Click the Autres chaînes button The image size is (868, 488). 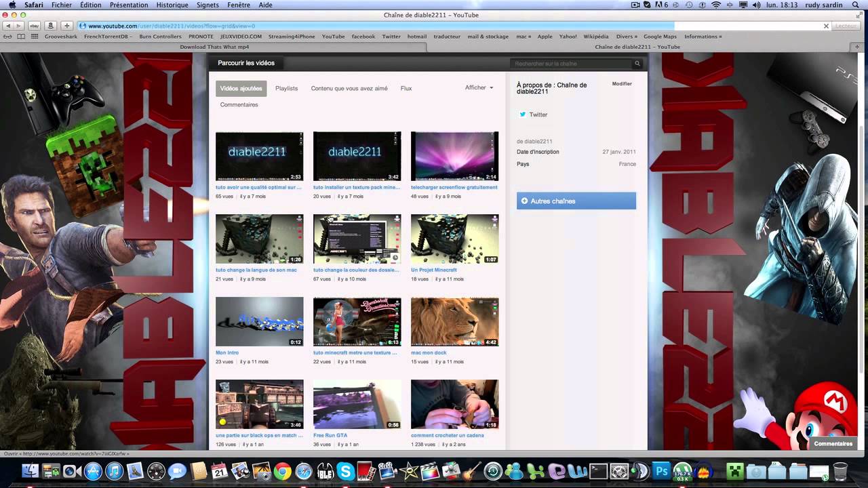click(576, 201)
